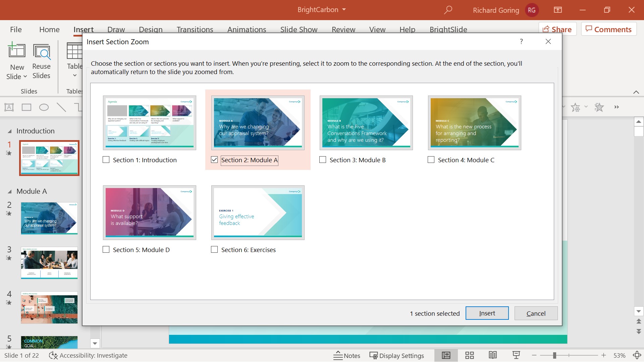Open the Animations tab
Image resolution: width=644 pixels, height=362 pixels.
click(247, 29)
